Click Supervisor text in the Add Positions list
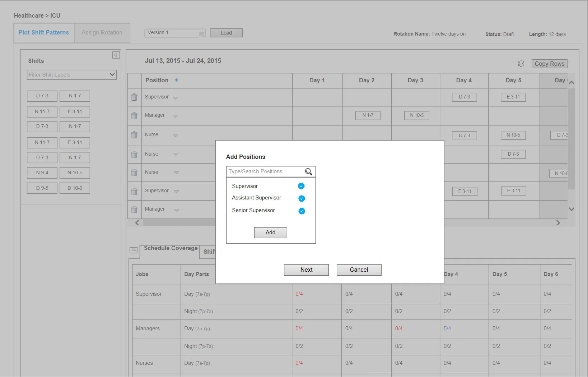The width and height of the screenshot is (588, 377). click(245, 186)
